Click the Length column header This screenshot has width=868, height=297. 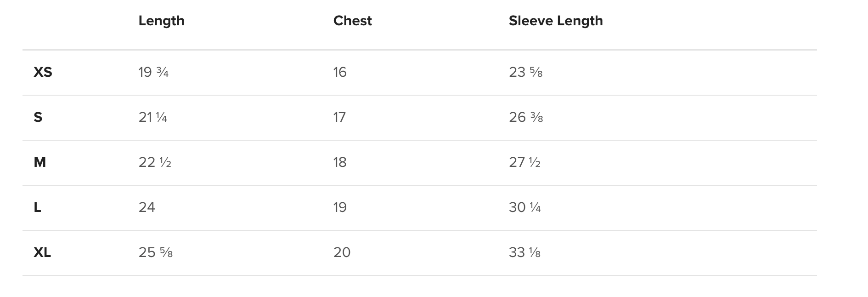coord(161,21)
